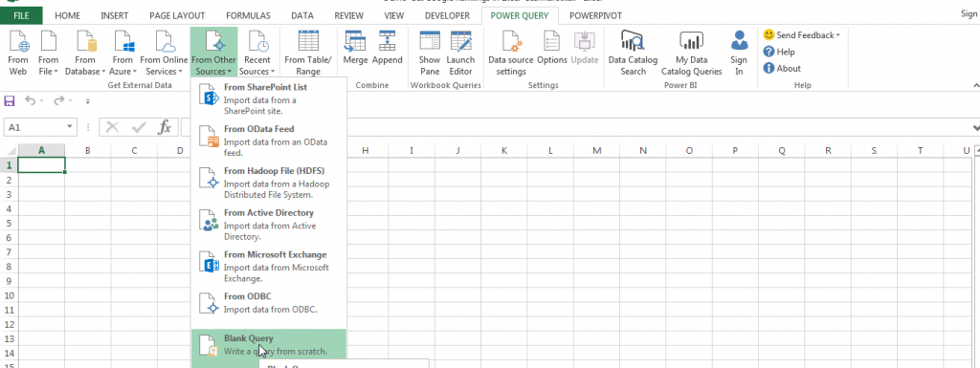This screenshot has height=368, width=980.
Task: Open Data source settings
Action: click(x=511, y=53)
